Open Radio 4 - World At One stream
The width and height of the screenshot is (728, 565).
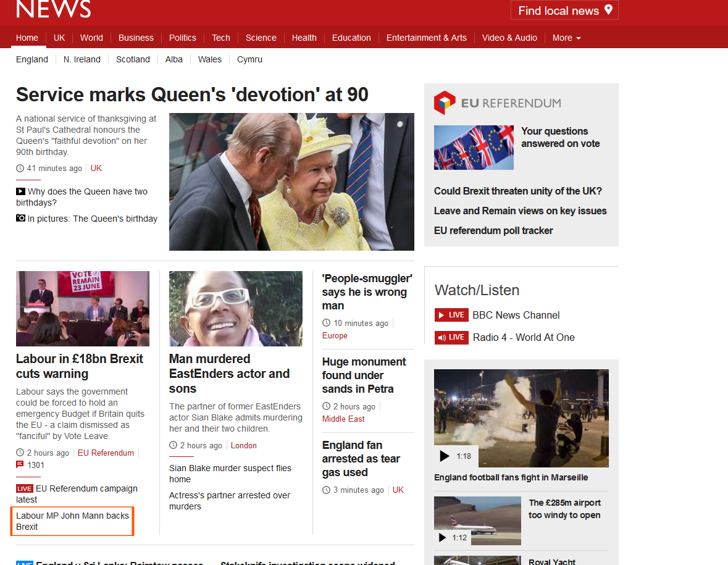pyautogui.click(x=524, y=337)
